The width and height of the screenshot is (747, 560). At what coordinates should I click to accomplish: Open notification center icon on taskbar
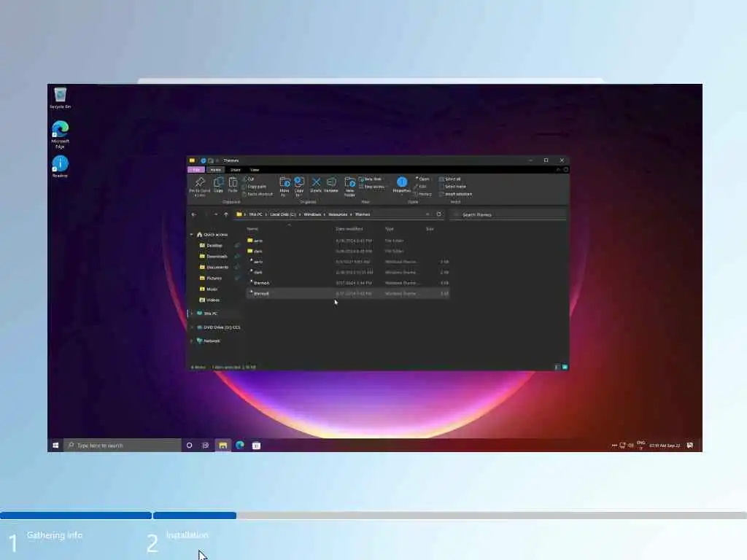click(690, 446)
